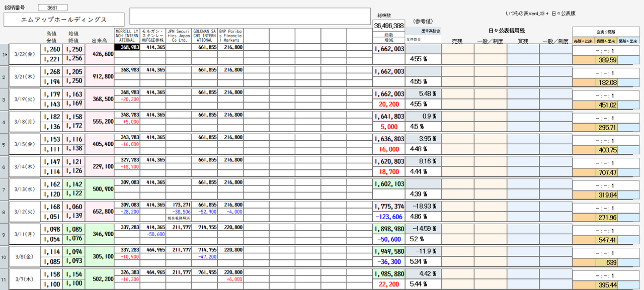Click the 912,800 volume cell for 3/21
Image resolution: width=644 pixels, height=290 pixels.
point(100,77)
